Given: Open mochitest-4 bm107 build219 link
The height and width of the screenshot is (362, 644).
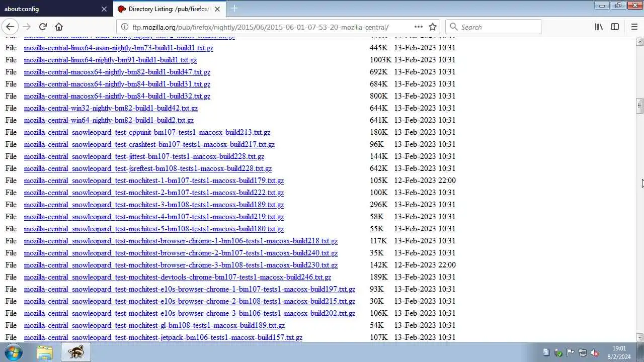Looking at the screenshot, I should click(154, 217).
